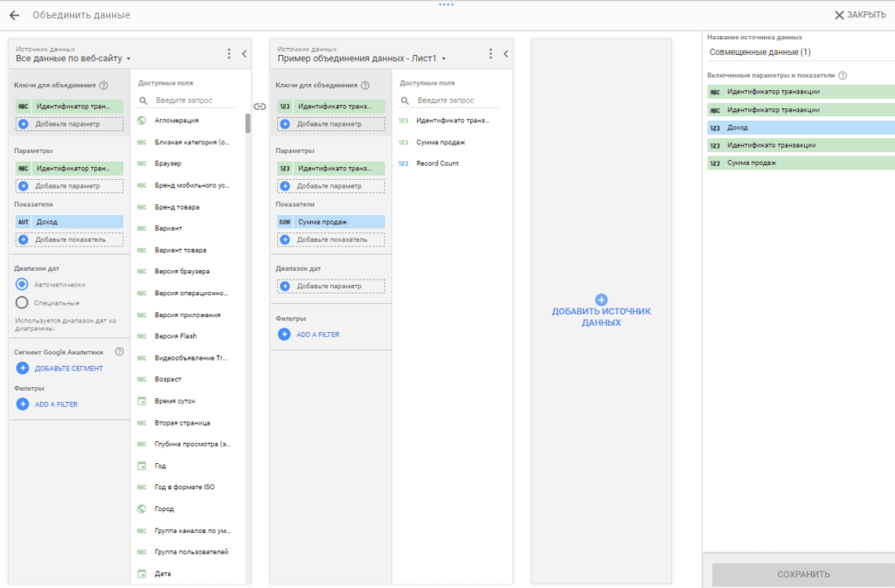
Task: Click the globe icon next to Город field
Action: [x=142, y=508]
